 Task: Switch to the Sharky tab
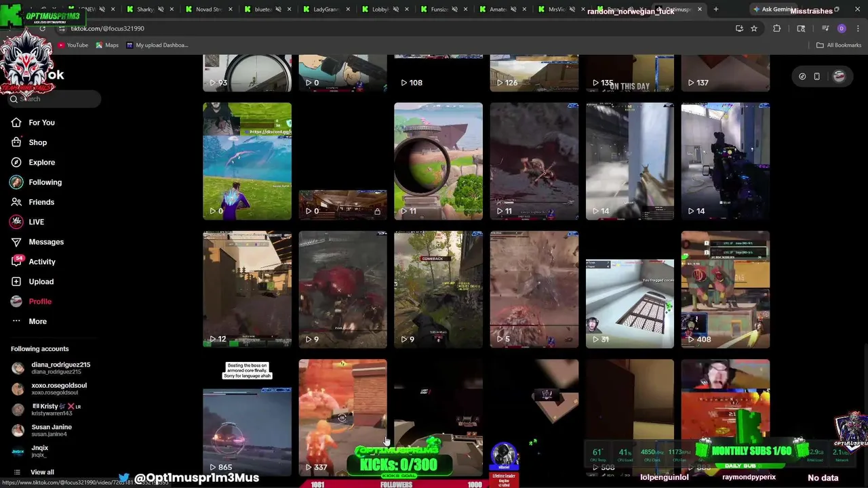tap(146, 9)
